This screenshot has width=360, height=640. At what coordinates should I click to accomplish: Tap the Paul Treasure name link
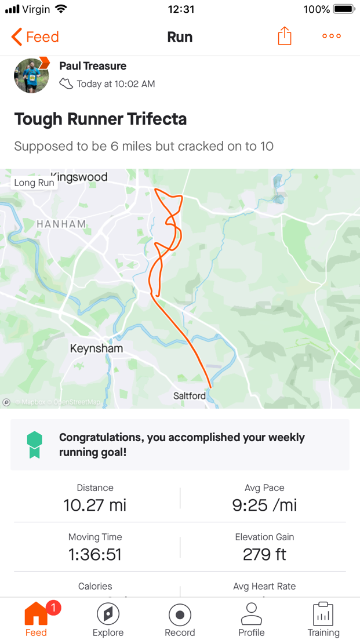click(x=93, y=66)
